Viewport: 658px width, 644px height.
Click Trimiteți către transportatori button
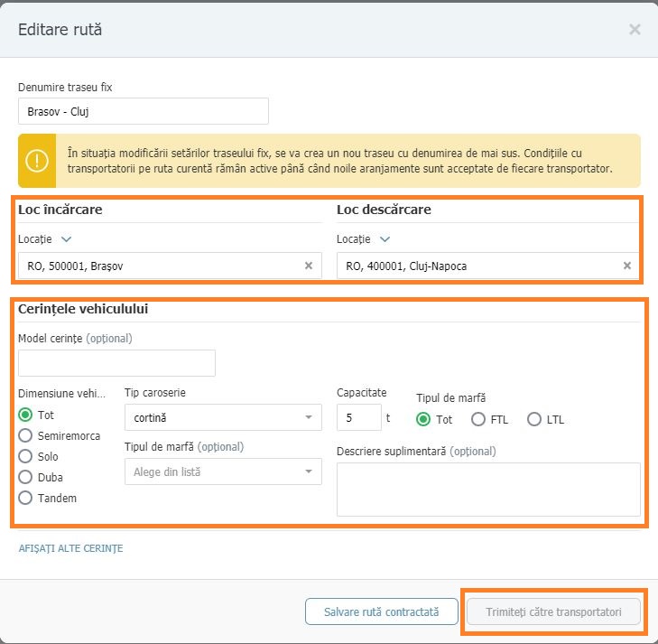point(553,611)
